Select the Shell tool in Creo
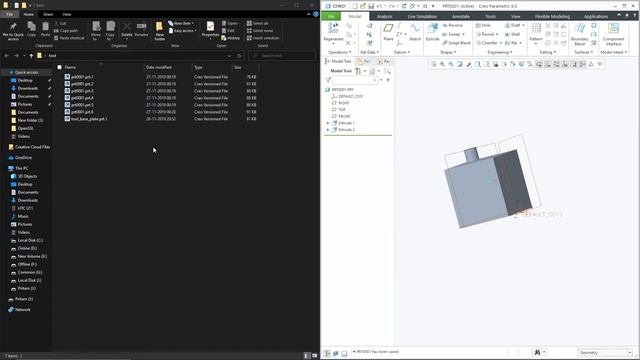The width and height of the screenshot is (640, 360). click(x=512, y=34)
